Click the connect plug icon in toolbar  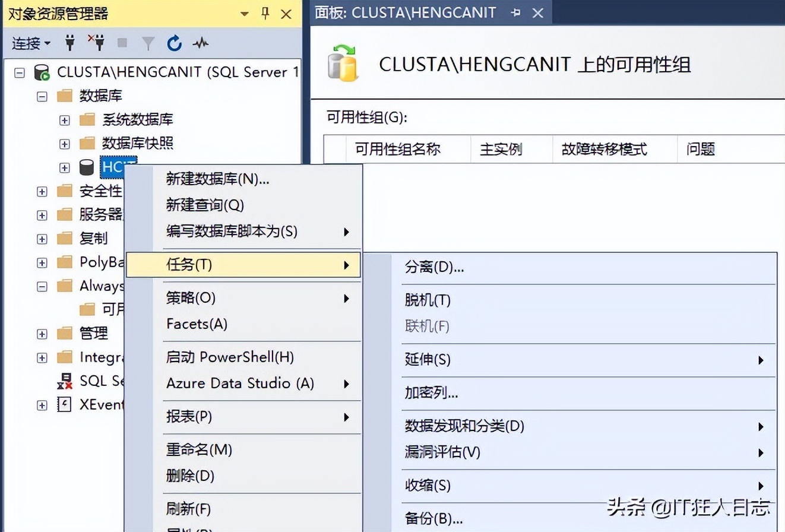[x=70, y=43]
